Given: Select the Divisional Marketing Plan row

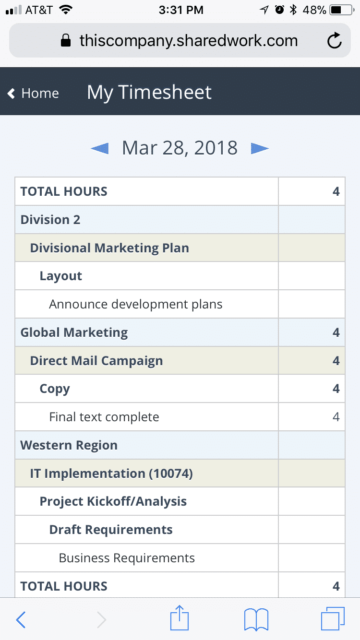Looking at the screenshot, I should pos(180,248).
